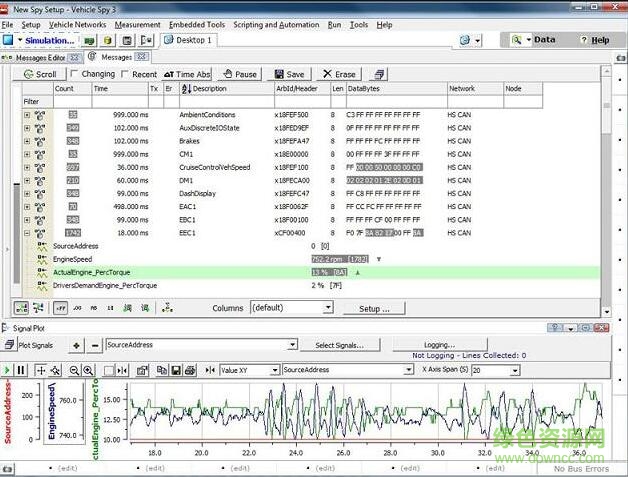
Task: Click the Setup ... button
Action: 375,308
